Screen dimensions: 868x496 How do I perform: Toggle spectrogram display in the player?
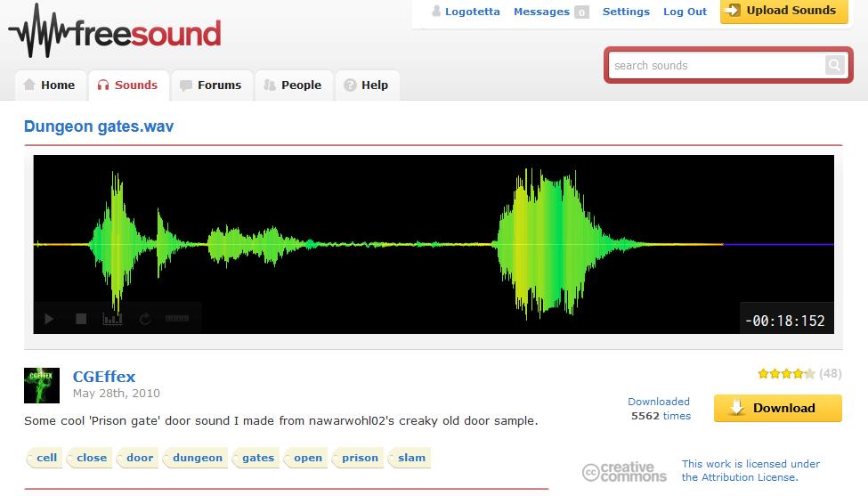tap(112, 319)
